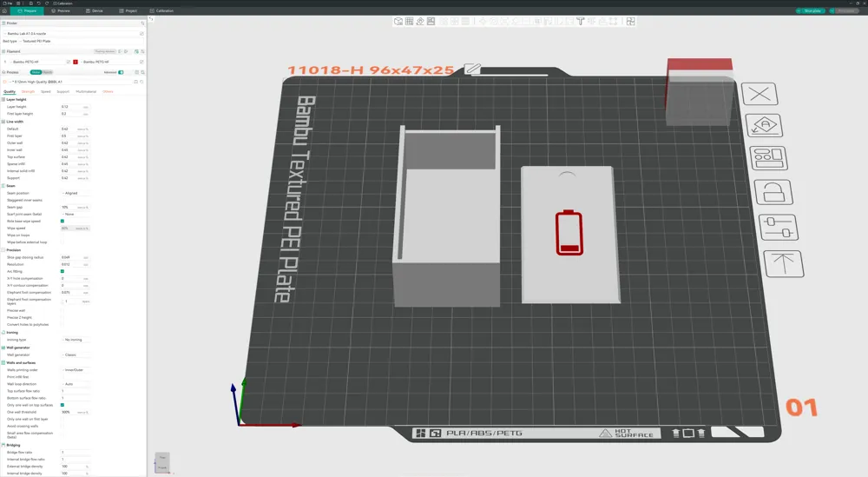This screenshot has width=868, height=477.
Task: Open the printer selection dropdown
Action: click(x=70, y=34)
